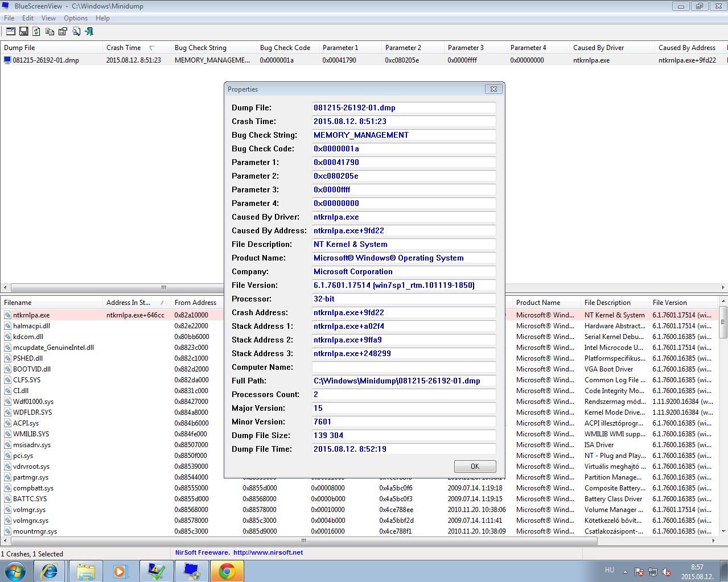728x582 pixels.
Task: Click the file icon beside kdcom.dll
Action: tap(7, 336)
